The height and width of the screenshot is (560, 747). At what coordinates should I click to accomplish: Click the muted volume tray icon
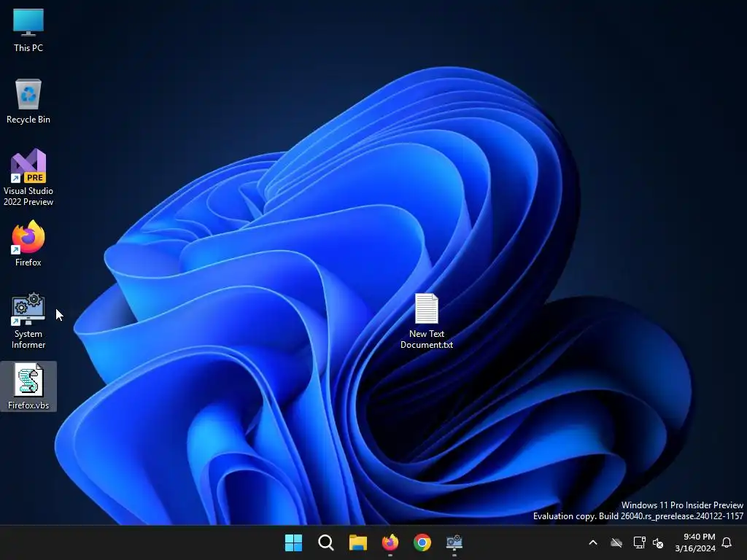[x=658, y=542]
